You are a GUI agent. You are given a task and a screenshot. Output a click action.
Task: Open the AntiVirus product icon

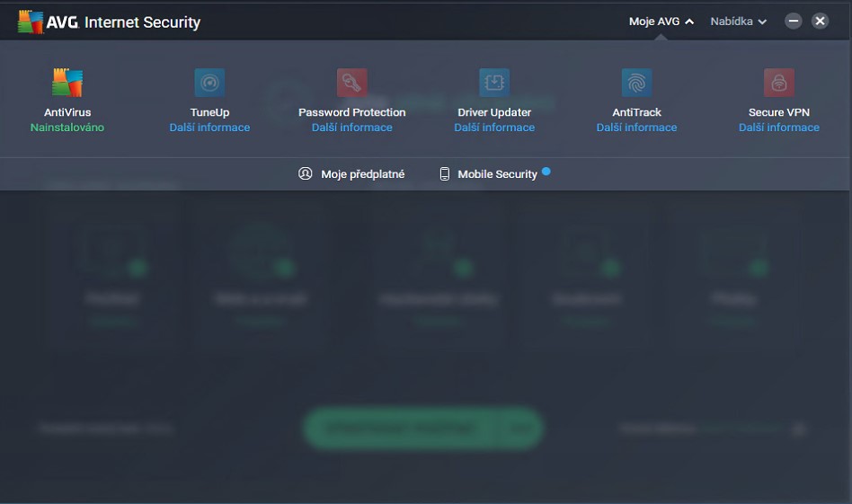coord(67,83)
